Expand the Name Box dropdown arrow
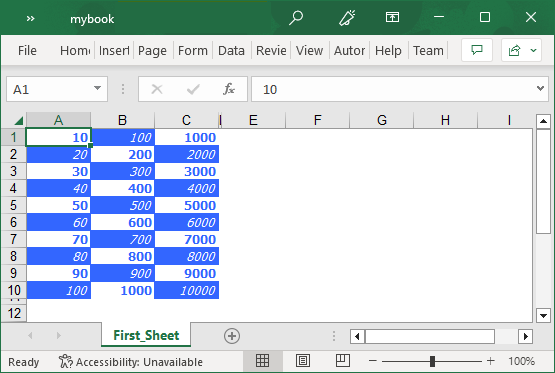Viewport: 555px width, 373px height. coord(97,88)
